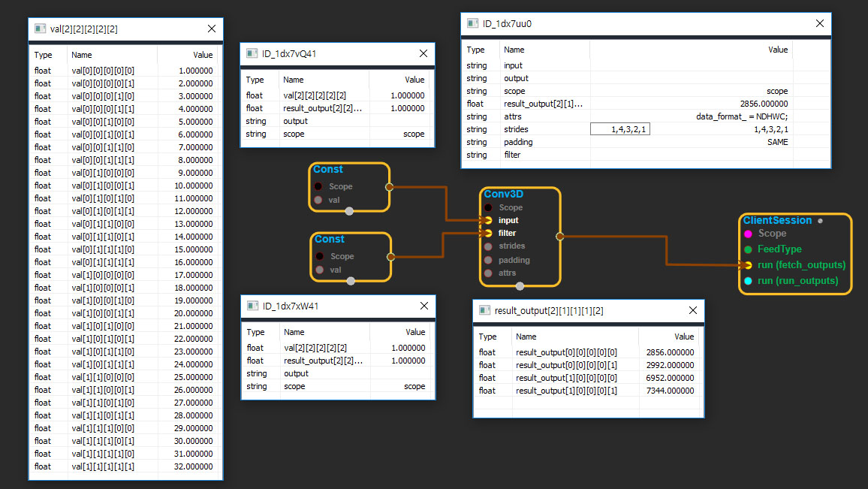This screenshot has height=489, width=868.
Task: Click the attrs pin on Conv3D
Action: click(489, 273)
